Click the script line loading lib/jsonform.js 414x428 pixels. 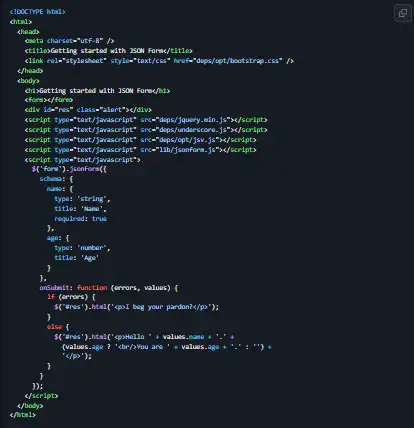click(x=140, y=150)
